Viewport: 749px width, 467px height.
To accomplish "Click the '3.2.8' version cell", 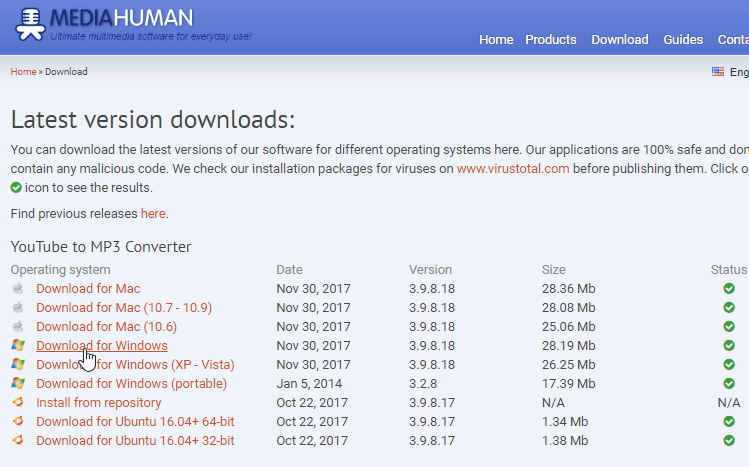I will 423,383.
